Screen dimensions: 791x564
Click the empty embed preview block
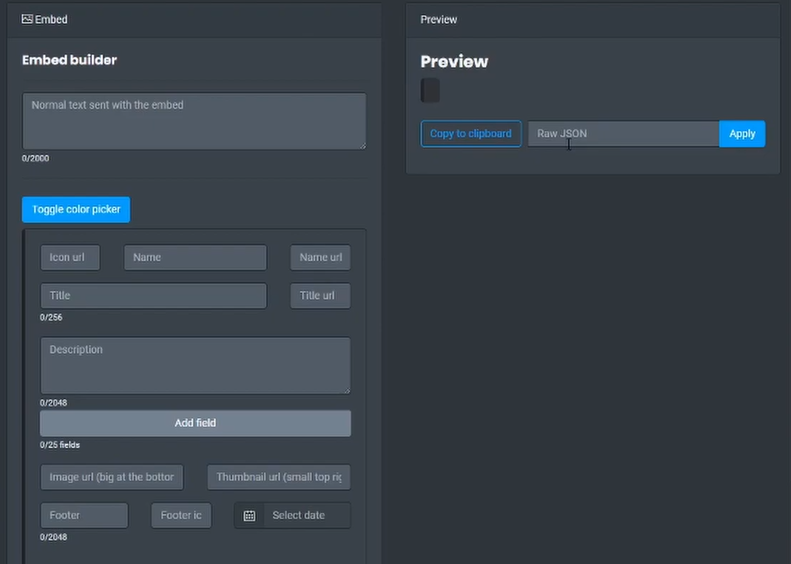[x=430, y=91]
